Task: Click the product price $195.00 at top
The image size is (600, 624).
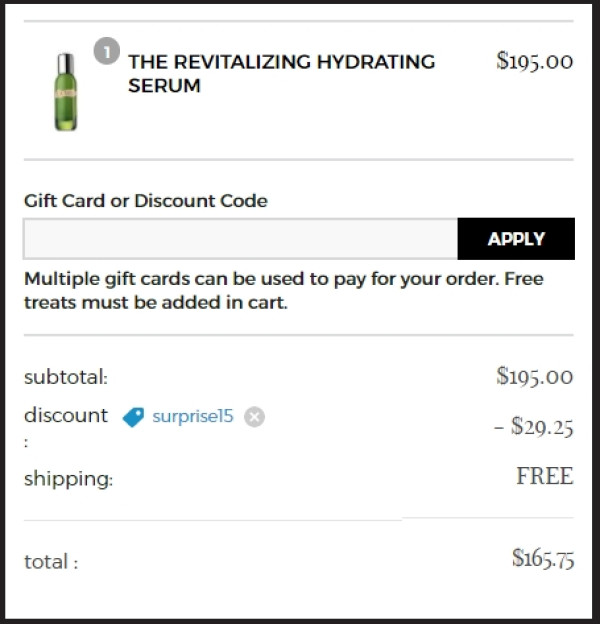Action: click(x=535, y=61)
